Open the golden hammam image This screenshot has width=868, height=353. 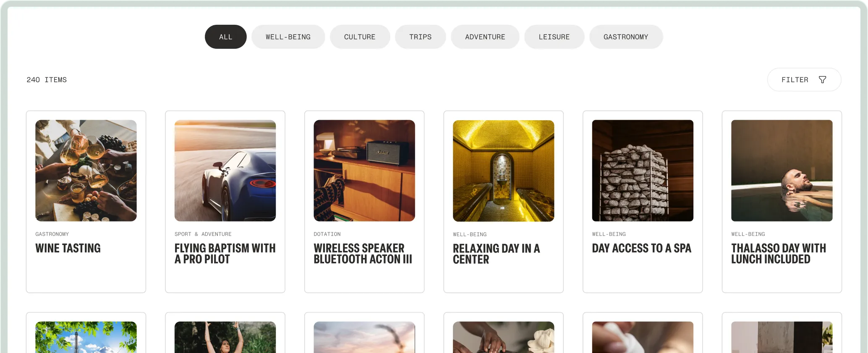(504, 171)
